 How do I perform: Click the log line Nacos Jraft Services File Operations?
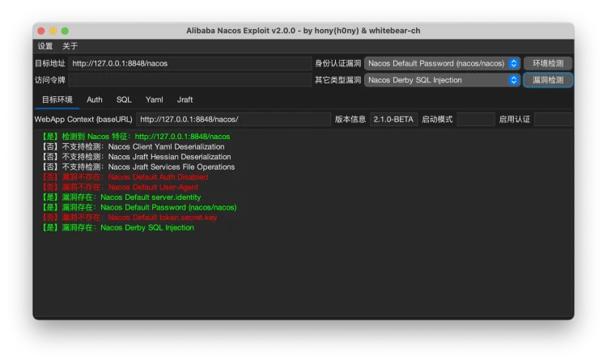(138, 167)
